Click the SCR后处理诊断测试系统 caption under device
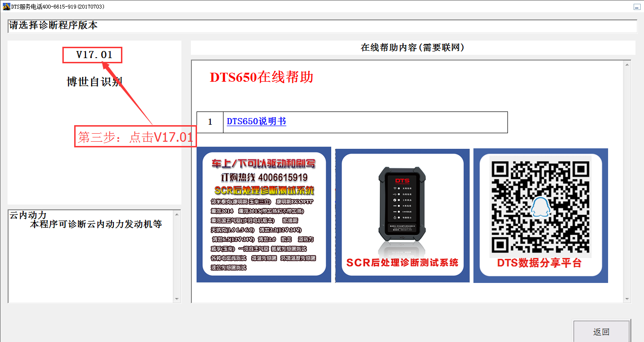The height and width of the screenshot is (342, 644). [402, 263]
